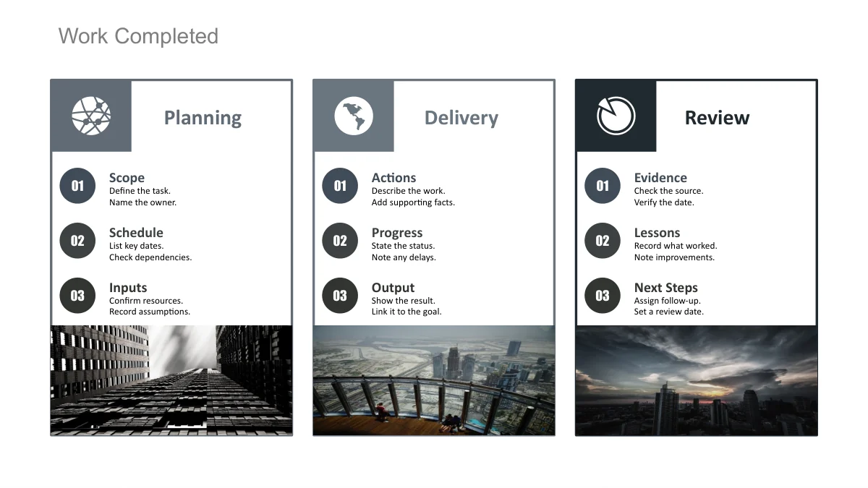The height and width of the screenshot is (488, 868).
Task: Select the 01 circle next to Actions
Action: pos(340,186)
